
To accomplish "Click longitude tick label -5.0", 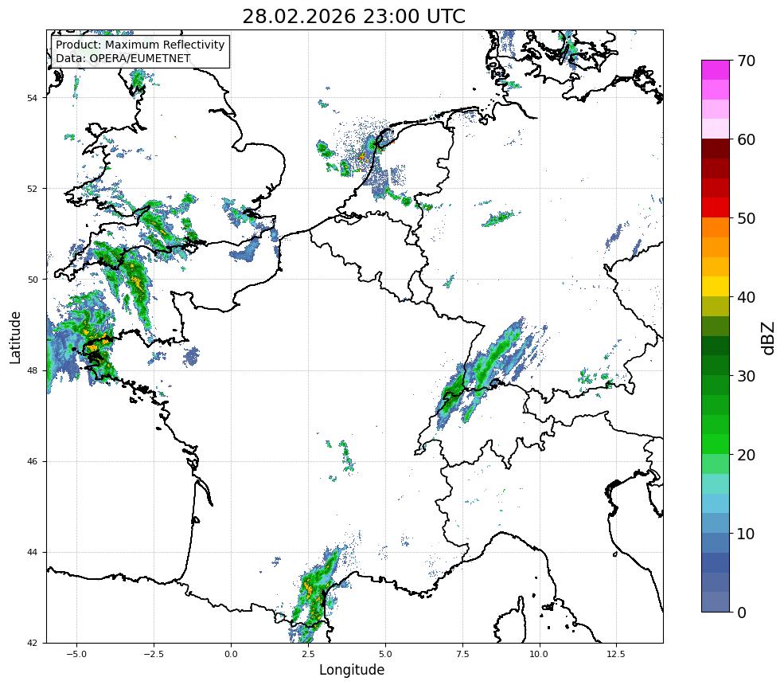I will click(76, 654).
